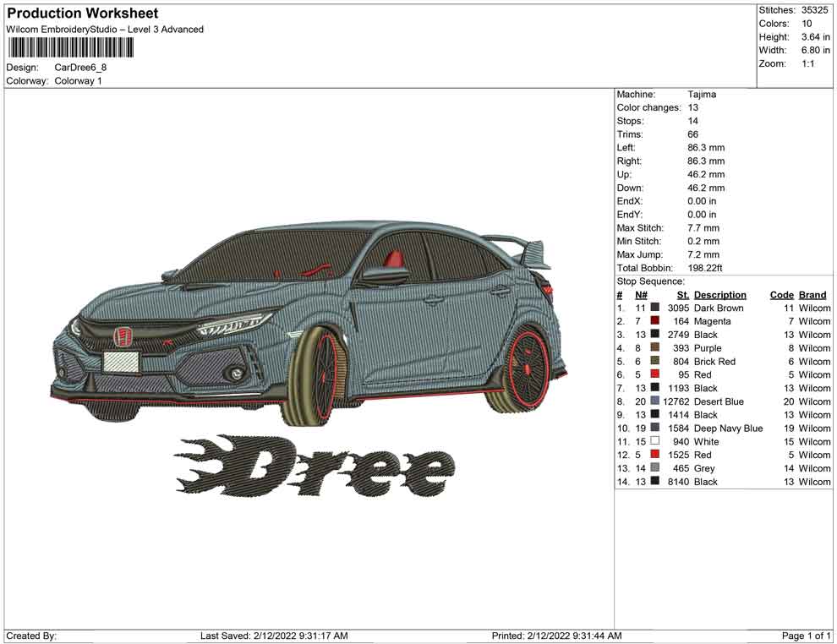Screen dimensions: 837x644
Task: Click the Description column header
Action: (x=719, y=295)
